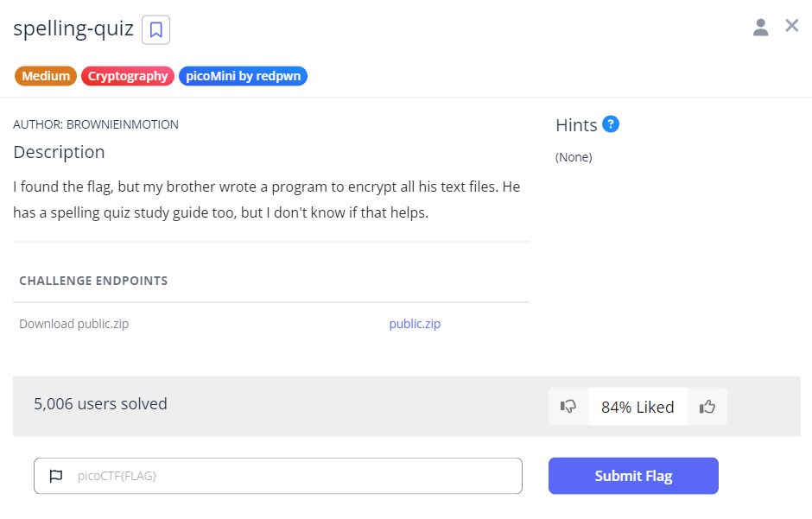Image resolution: width=812 pixels, height=519 pixels.
Task: Like challenge with thumbs-up icon
Action: click(x=707, y=407)
